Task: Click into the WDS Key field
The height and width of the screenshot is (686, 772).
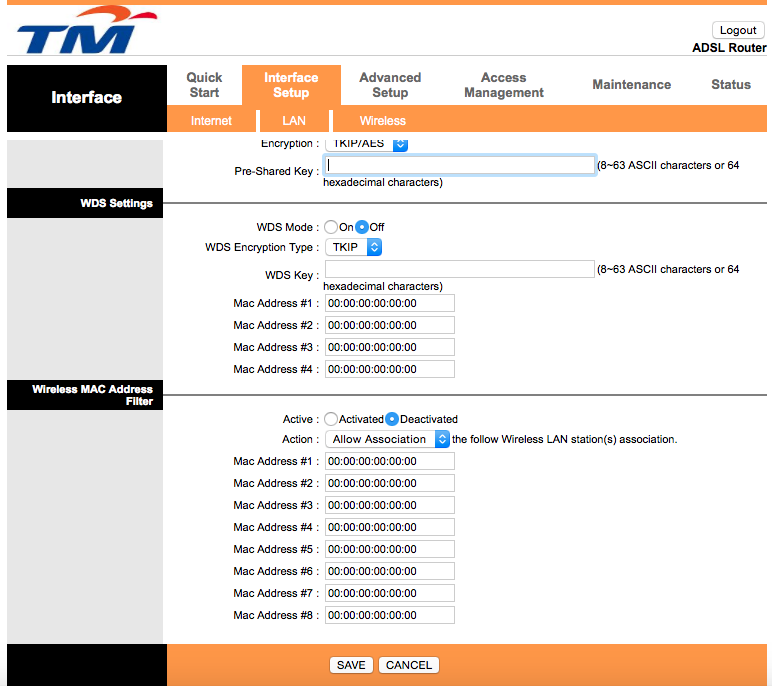Action: 459,269
